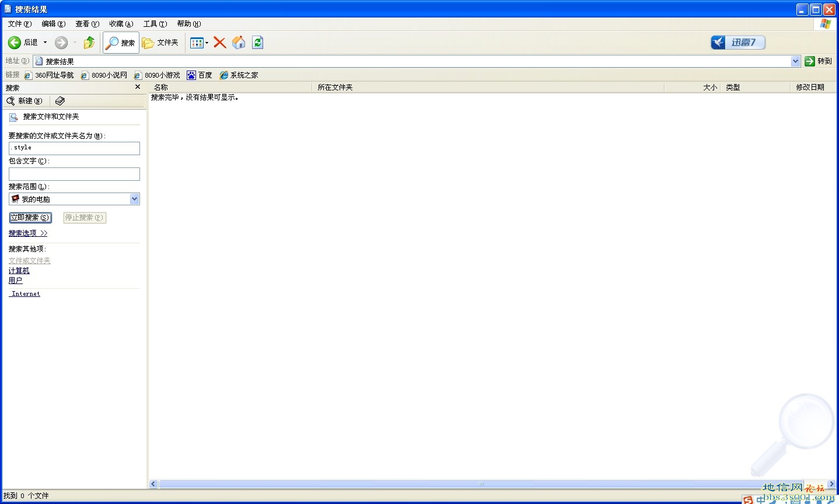This screenshot has width=839, height=504.
Task: Open the 收藏(A) menu
Action: click(x=121, y=24)
